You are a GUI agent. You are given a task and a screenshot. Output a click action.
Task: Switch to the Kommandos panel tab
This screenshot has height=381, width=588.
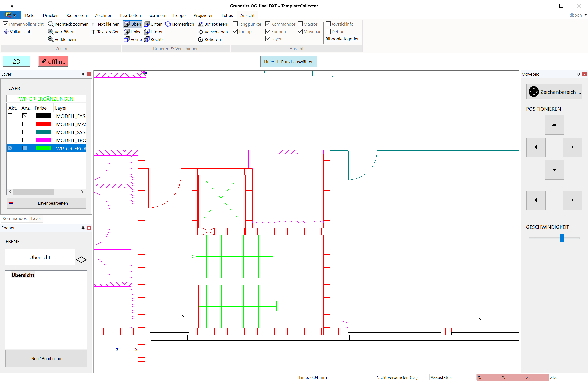click(15, 218)
